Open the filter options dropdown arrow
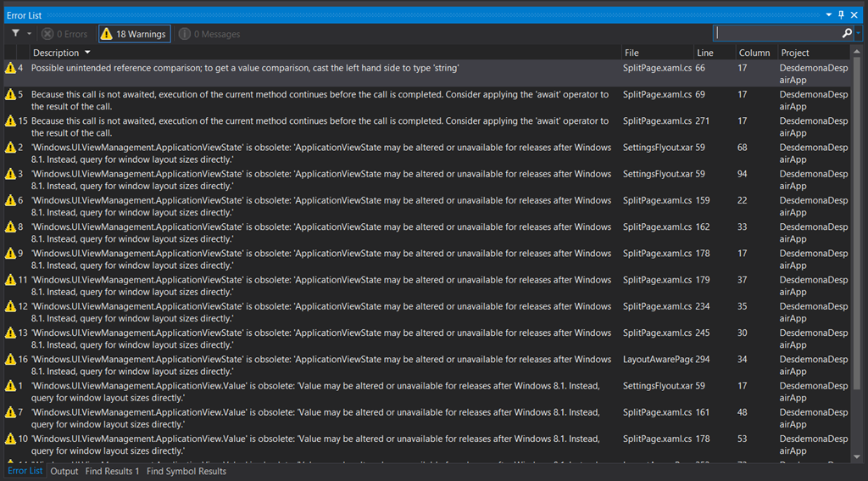Screen dimensions: 868x481 [30, 34]
